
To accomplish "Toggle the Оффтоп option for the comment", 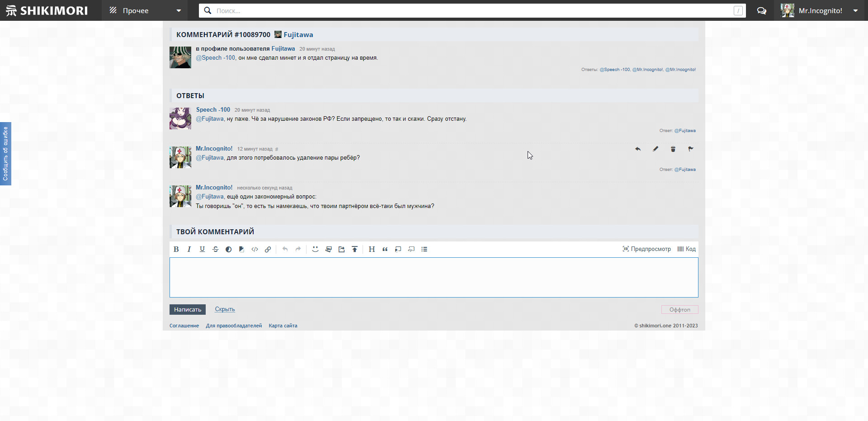I will (x=679, y=310).
